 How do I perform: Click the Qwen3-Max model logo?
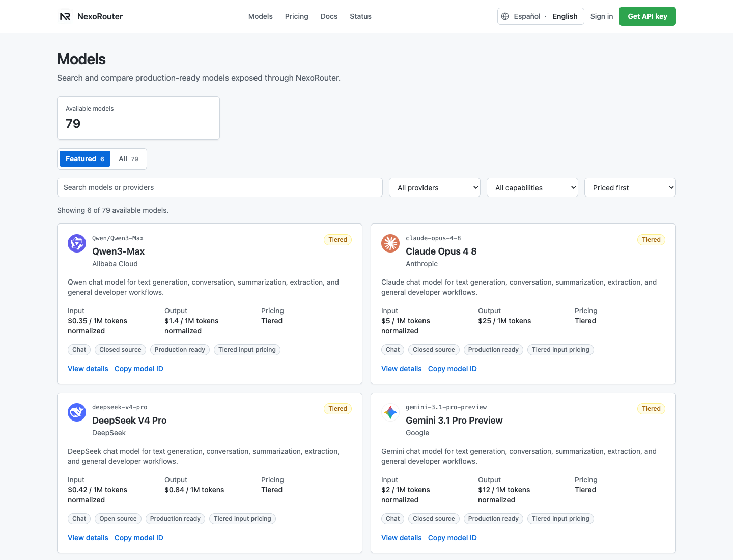tap(77, 243)
